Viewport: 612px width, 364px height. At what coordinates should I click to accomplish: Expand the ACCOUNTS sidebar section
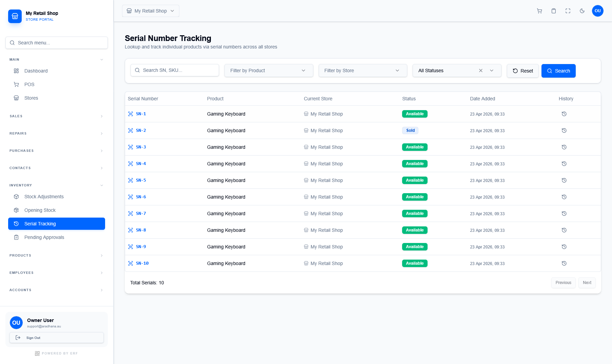pos(56,290)
